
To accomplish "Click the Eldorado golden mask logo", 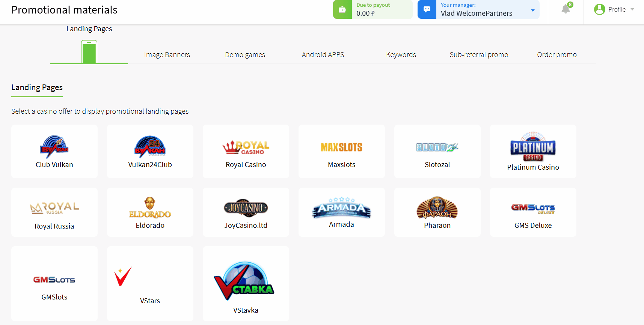I will point(150,208).
